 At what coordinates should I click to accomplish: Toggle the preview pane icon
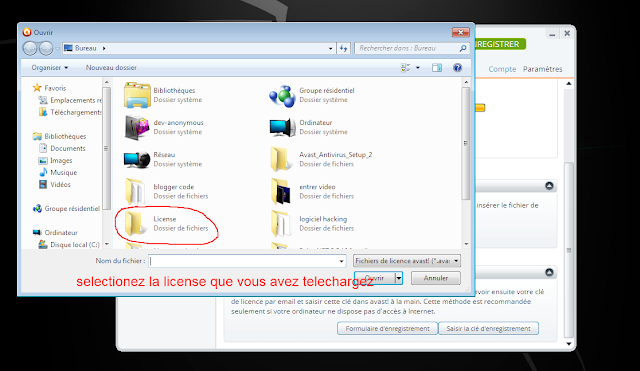click(x=437, y=67)
